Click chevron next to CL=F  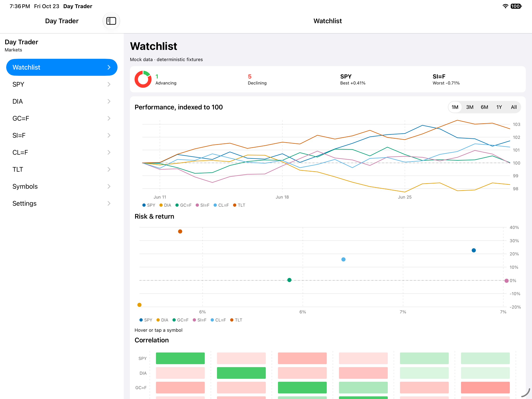pyautogui.click(x=109, y=153)
